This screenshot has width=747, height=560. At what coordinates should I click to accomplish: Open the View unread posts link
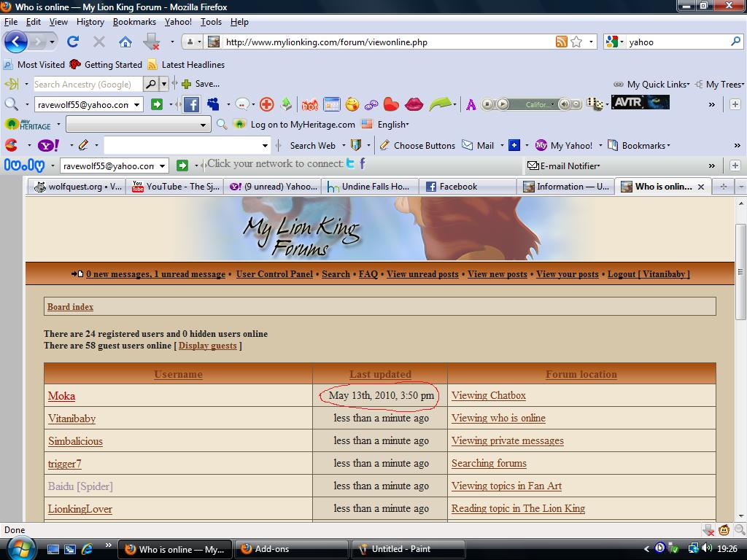(422, 274)
